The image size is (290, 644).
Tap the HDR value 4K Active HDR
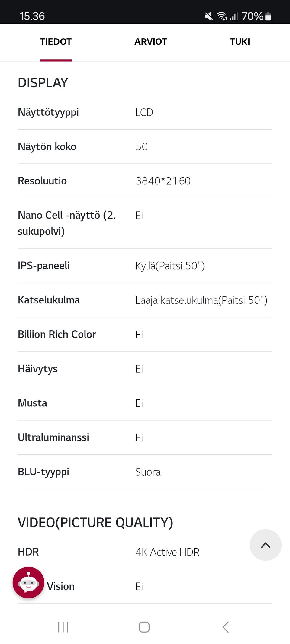(x=167, y=552)
